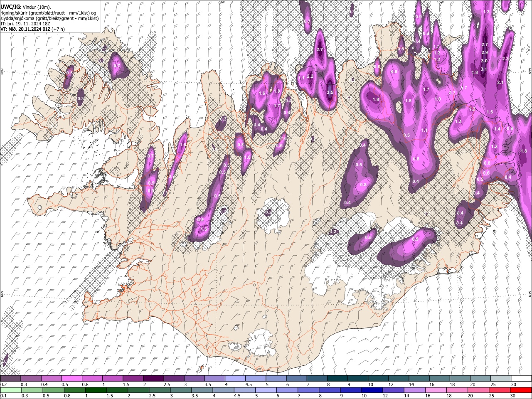Click the snow legend swatch between 25 and 30

click(500, 379)
